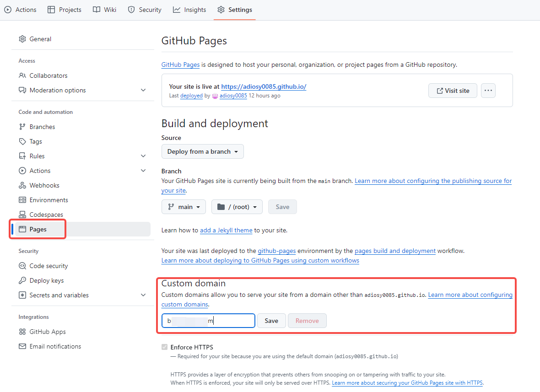Viewport: 540px width, 392px height.
Task: Click the sidebar Actions play icon
Action: pyautogui.click(x=22, y=171)
